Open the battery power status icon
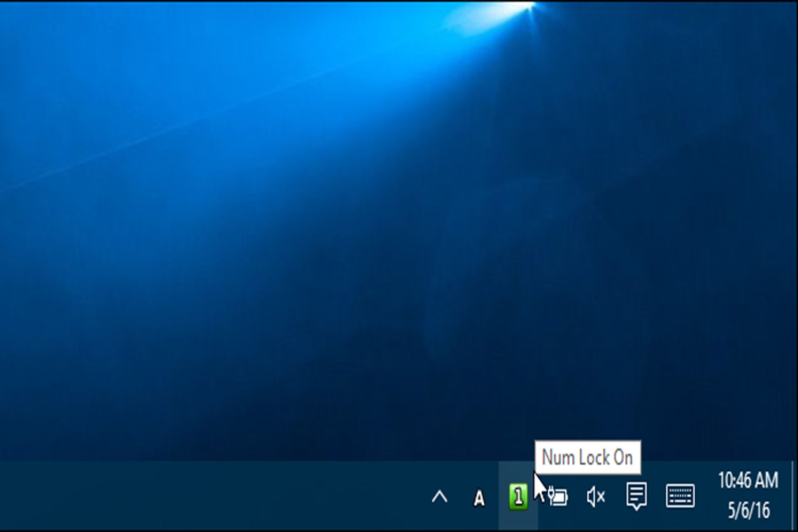798x532 pixels. 558,496
